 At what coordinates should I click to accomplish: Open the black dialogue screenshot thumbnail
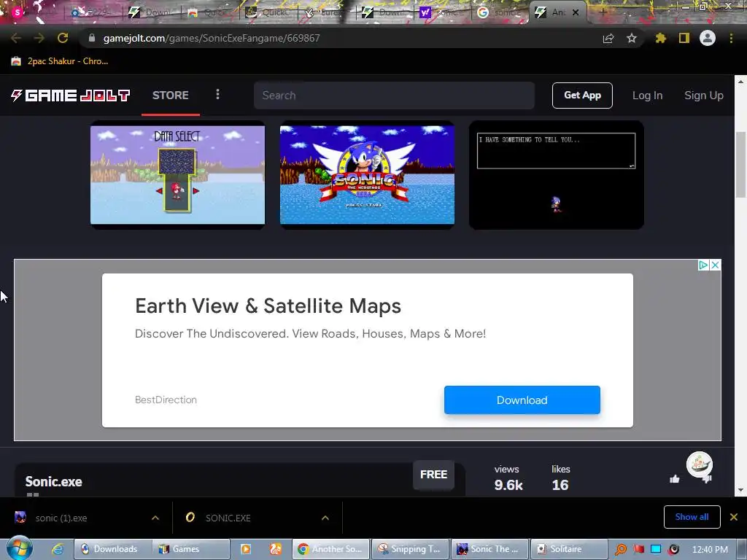(557, 175)
